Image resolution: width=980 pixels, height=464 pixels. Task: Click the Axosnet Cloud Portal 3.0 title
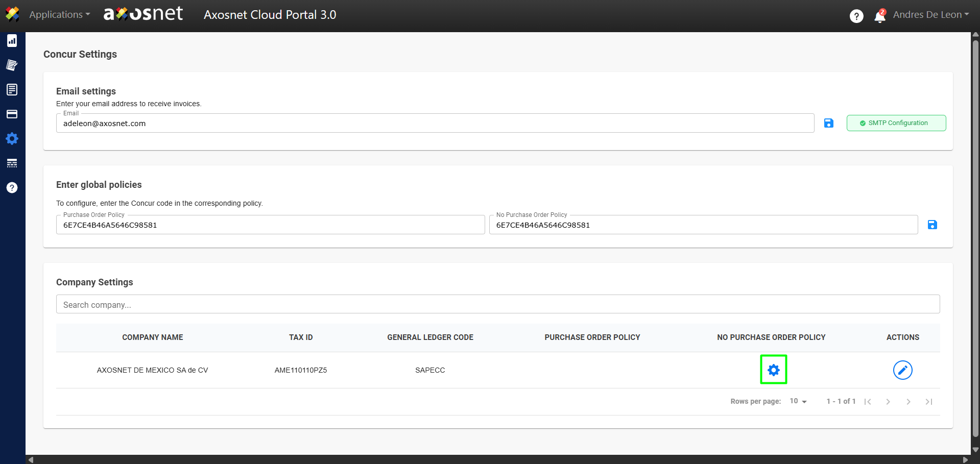click(270, 15)
